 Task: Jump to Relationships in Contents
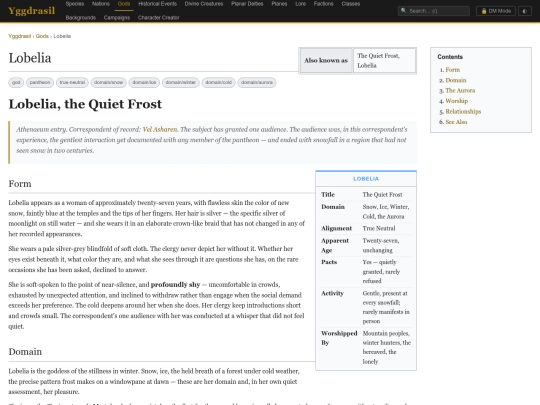tap(463, 112)
